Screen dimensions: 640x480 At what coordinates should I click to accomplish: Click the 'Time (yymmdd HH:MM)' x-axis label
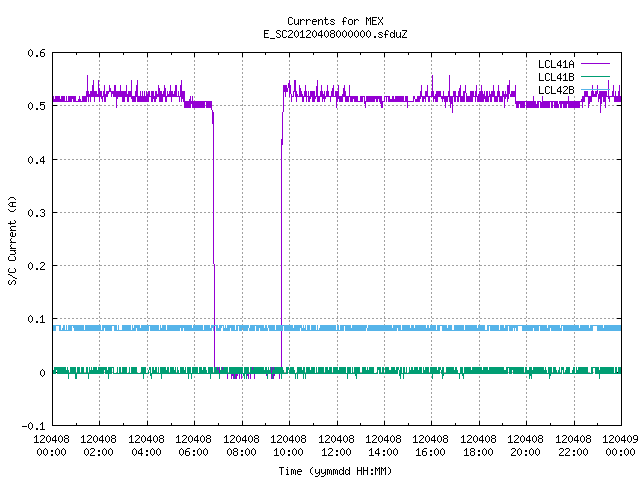click(x=335, y=471)
